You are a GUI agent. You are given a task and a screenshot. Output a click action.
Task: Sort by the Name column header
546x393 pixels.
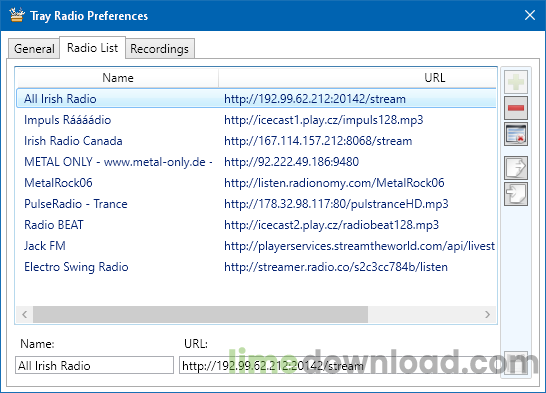pos(118,78)
